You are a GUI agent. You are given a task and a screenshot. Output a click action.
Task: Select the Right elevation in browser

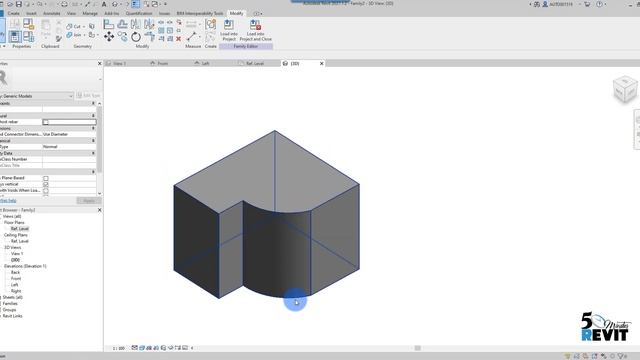click(16, 291)
